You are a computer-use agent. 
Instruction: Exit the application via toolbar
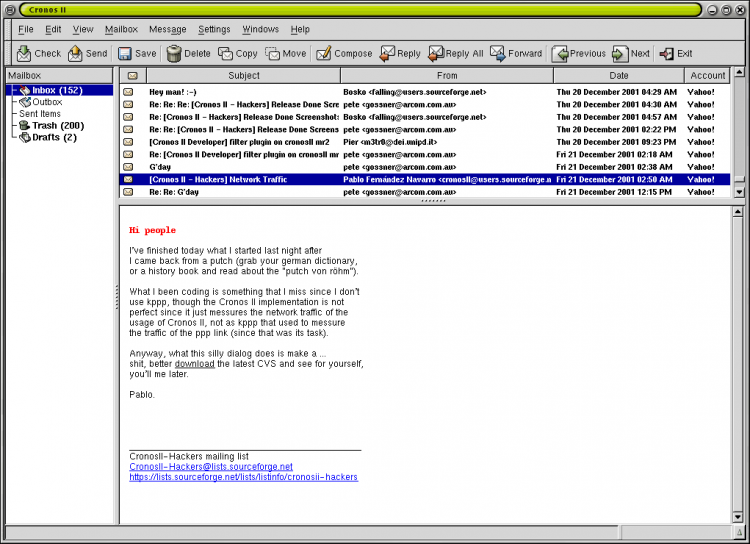[x=667, y=54]
